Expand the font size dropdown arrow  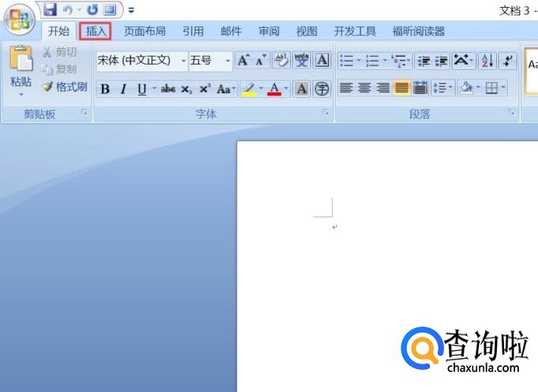(228, 61)
